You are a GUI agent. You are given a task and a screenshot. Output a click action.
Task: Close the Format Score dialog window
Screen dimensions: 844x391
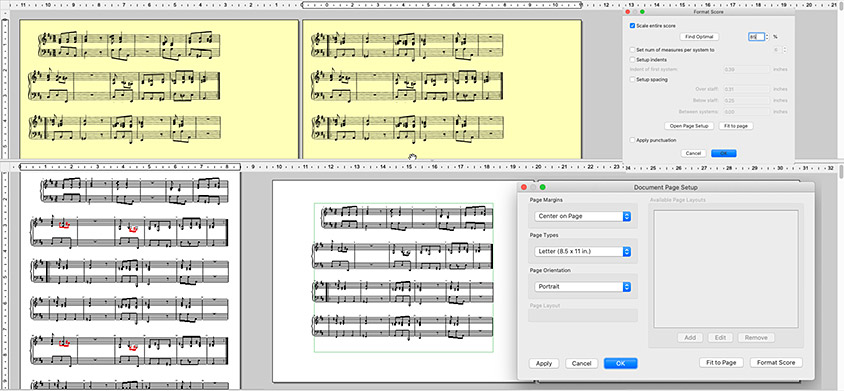tap(627, 11)
